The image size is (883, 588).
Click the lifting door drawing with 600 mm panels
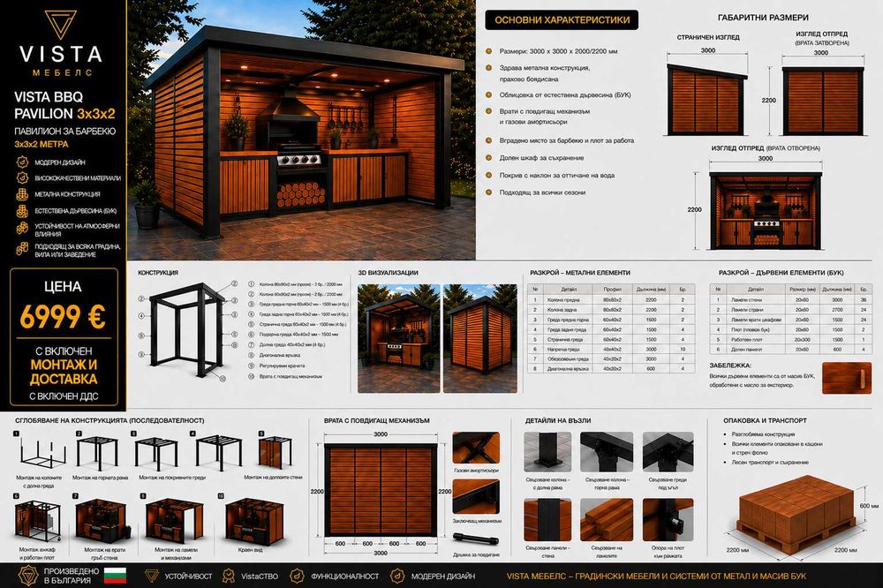click(x=381, y=490)
